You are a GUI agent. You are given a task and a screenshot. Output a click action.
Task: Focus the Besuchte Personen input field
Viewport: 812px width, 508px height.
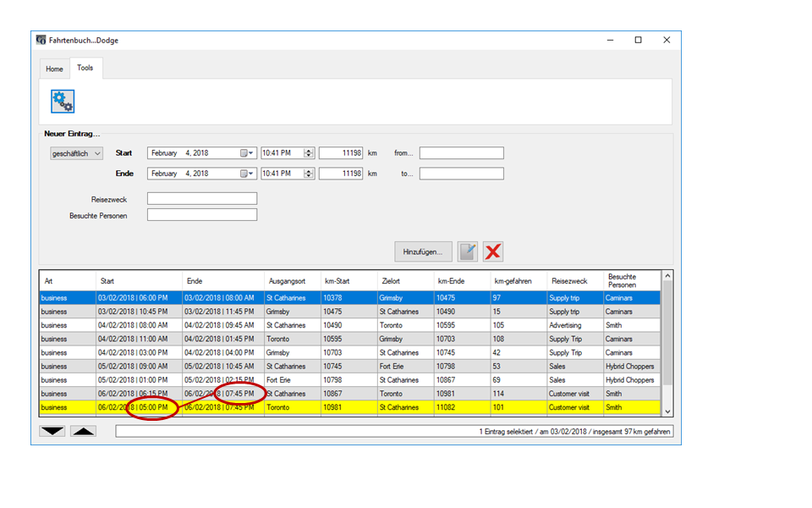click(x=202, y=215)
